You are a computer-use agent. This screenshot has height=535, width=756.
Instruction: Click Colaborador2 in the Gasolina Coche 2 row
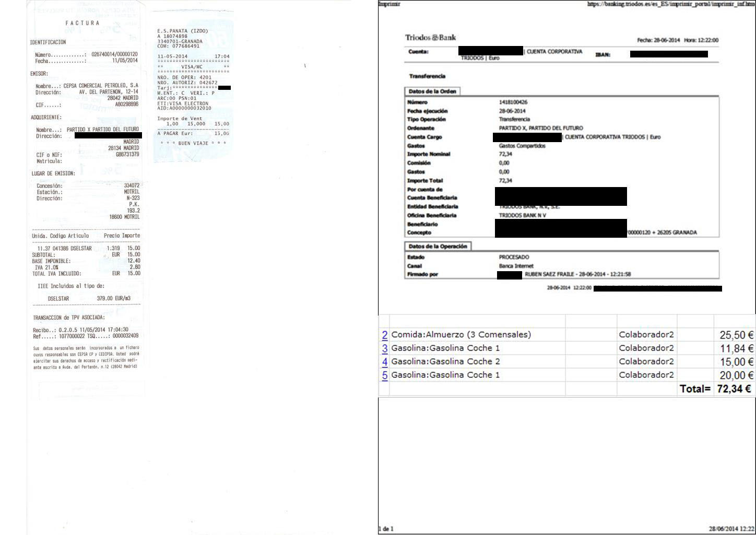(x=646, y=362)
